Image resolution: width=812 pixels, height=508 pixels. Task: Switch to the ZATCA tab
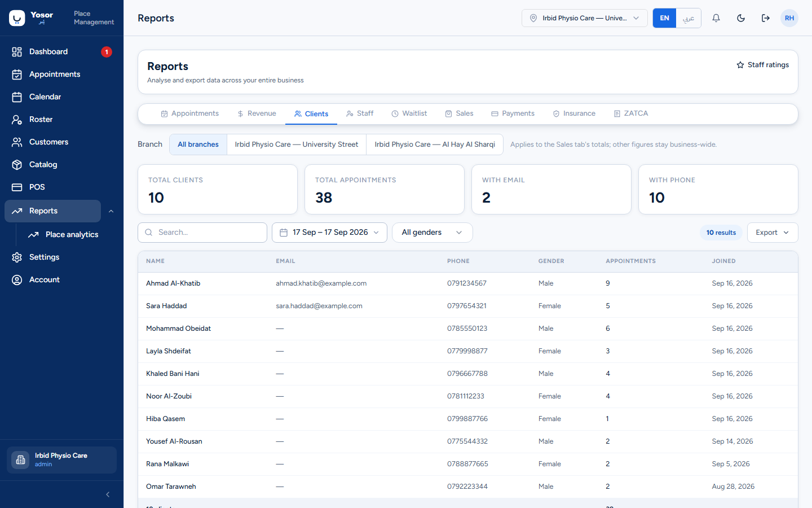630,113
